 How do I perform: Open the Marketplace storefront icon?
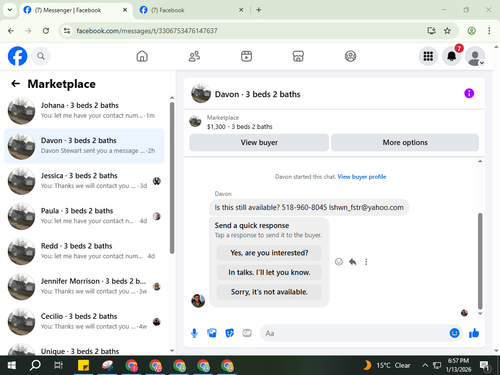[298, 56]
